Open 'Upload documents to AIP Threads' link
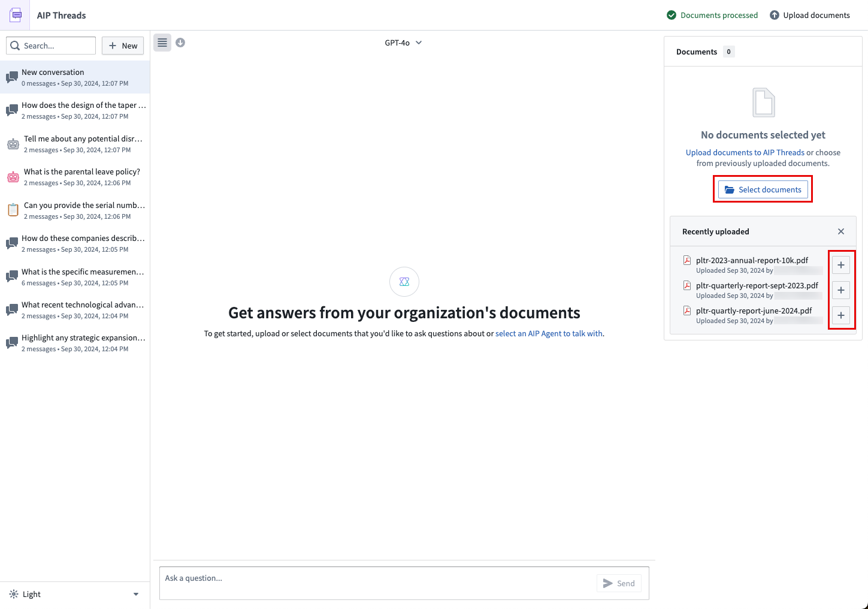Image resolution: width=868 pixels, height=609 pixels. coord(745,152)
